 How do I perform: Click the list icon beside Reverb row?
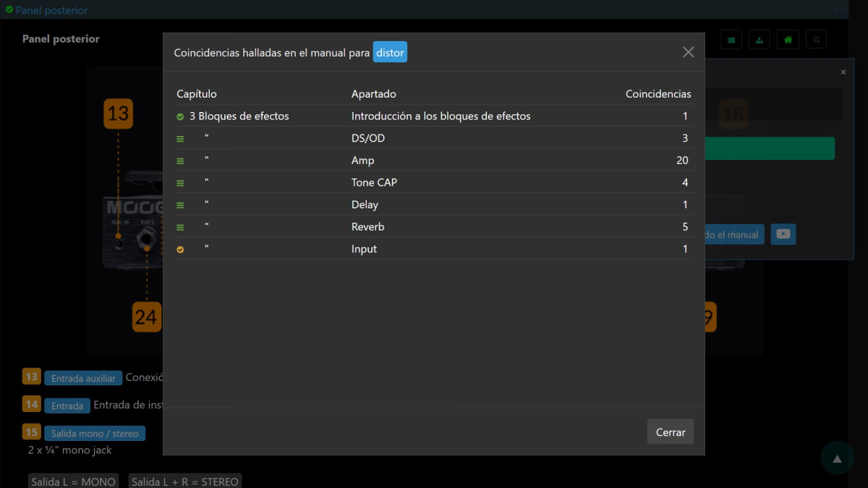[x=180, y=227]
